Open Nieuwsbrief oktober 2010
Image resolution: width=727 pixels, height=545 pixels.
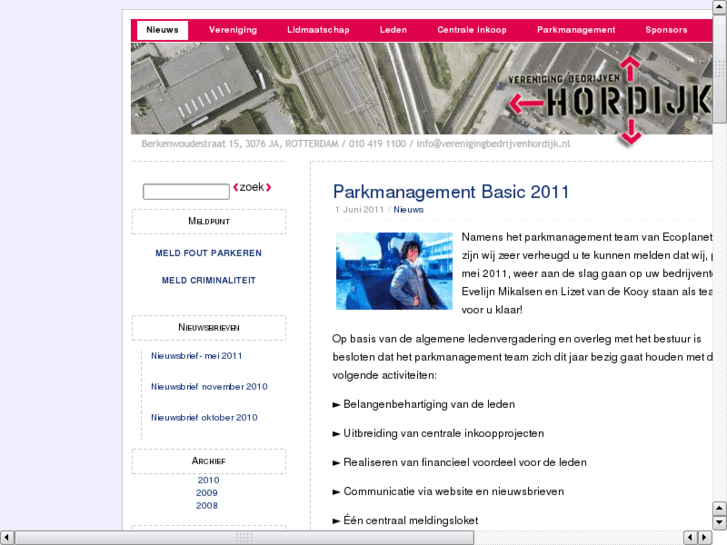(x=204, y=418)
